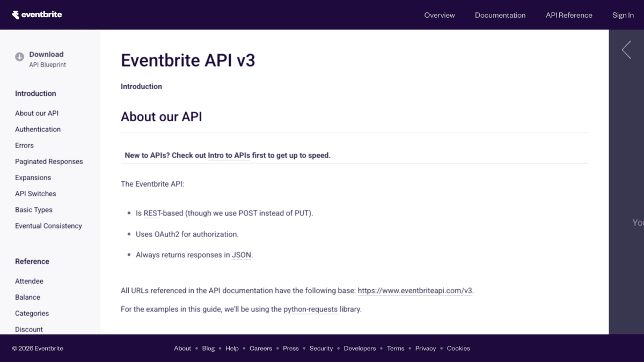Open the python-requests library link

tap(310, 309)
